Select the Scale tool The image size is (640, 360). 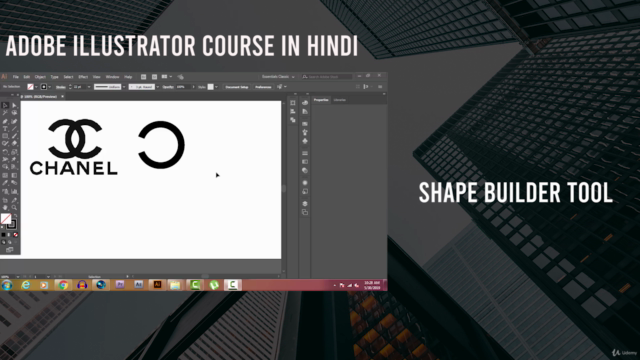[14, 152]
